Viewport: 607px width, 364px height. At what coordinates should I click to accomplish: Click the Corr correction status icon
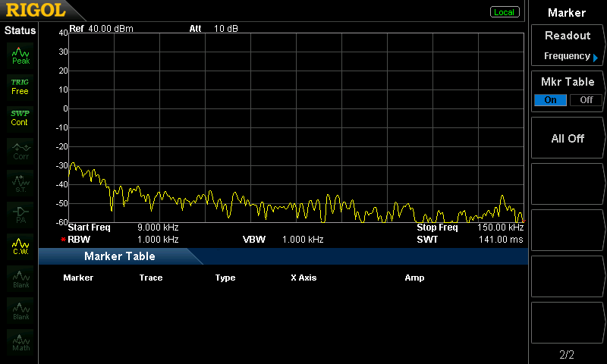(x=20, y=150)
